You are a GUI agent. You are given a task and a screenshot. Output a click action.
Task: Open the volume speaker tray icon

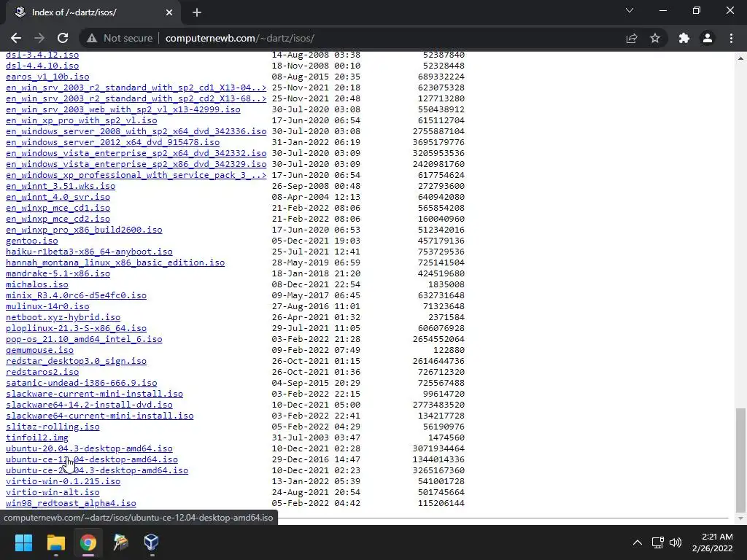(675, 542)
